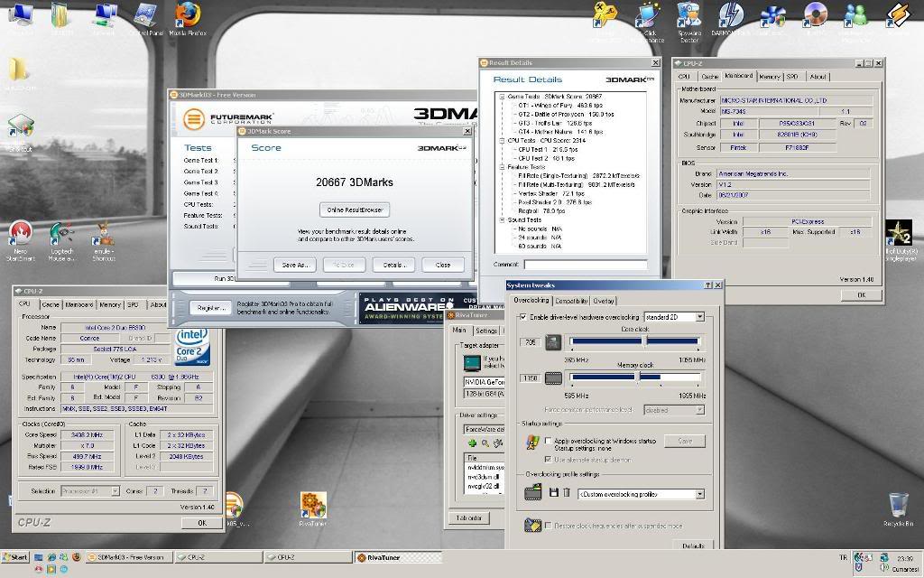Click OK in the right CPU-Z mainboard window

[x=862, y=295]
